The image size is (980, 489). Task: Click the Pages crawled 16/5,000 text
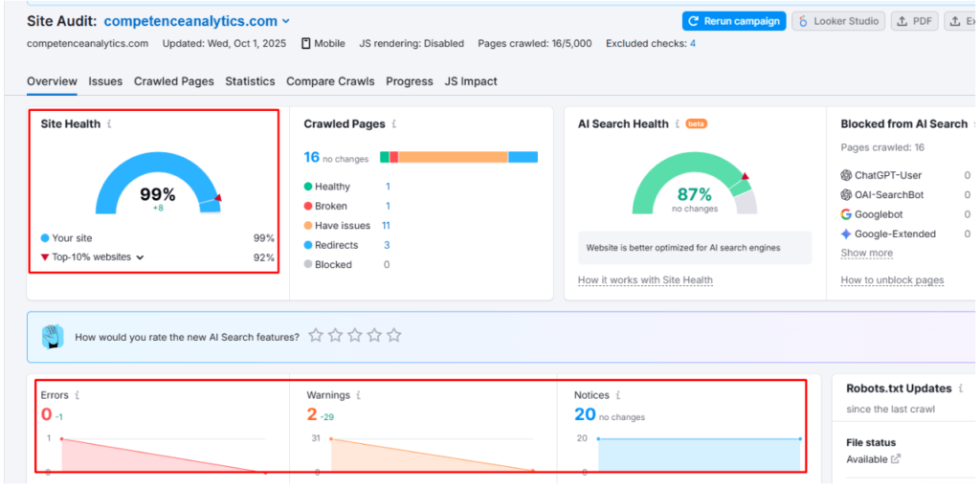click(x=535, y=43)
